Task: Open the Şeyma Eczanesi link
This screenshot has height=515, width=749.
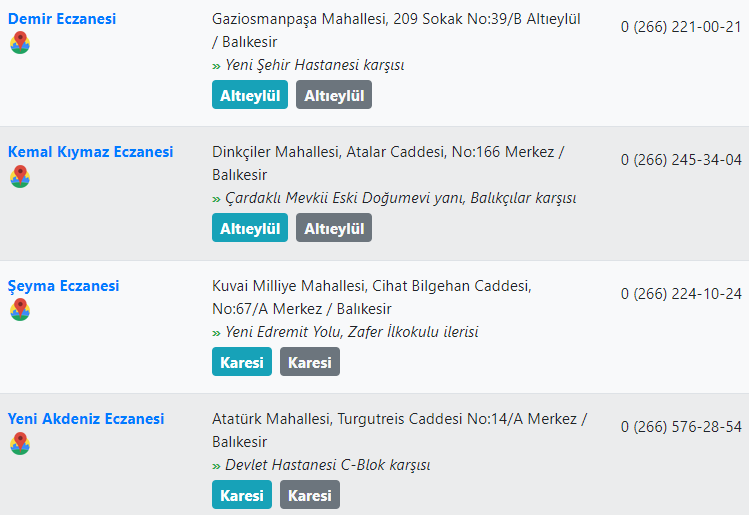Action: coord(64,286)
